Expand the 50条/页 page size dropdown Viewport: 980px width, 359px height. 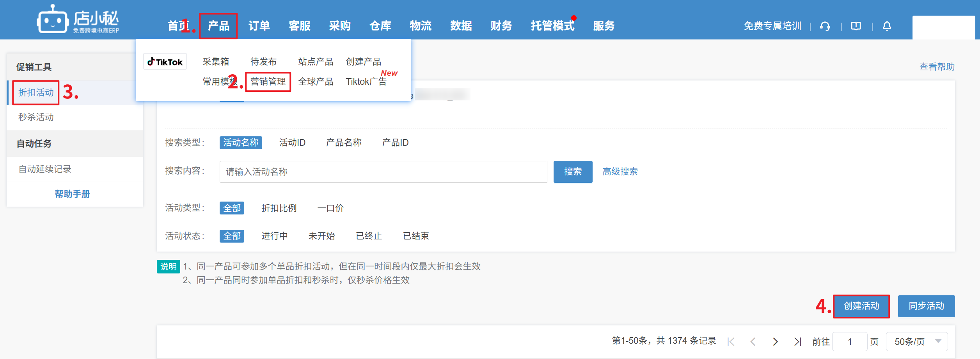pos(917,341)
